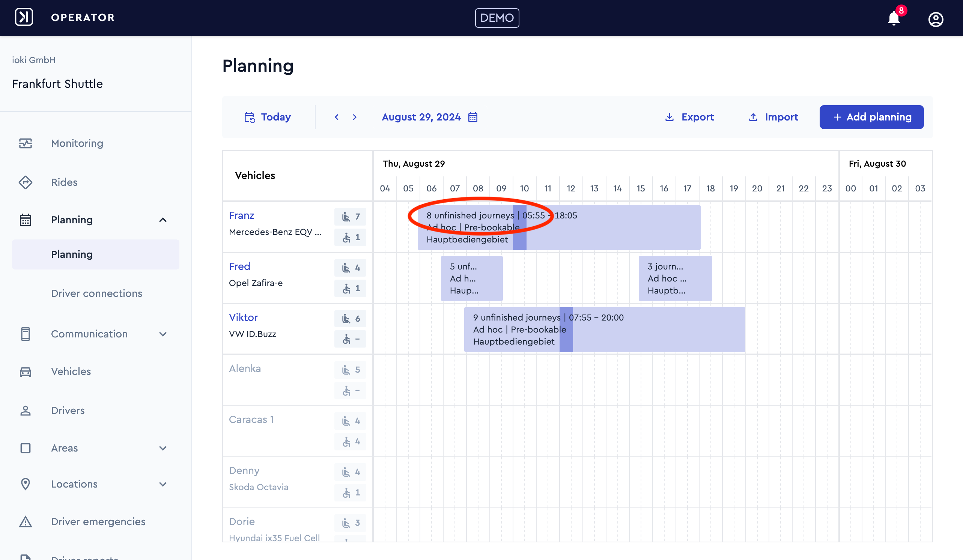Screen dimensions: 963x560
Task: Open the calendar date picker icon
Action: pyautogui.click(x=473, y=117)
